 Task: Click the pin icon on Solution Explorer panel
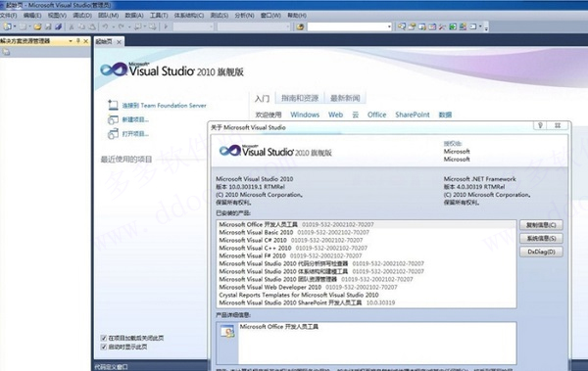(x=78, y=41)
